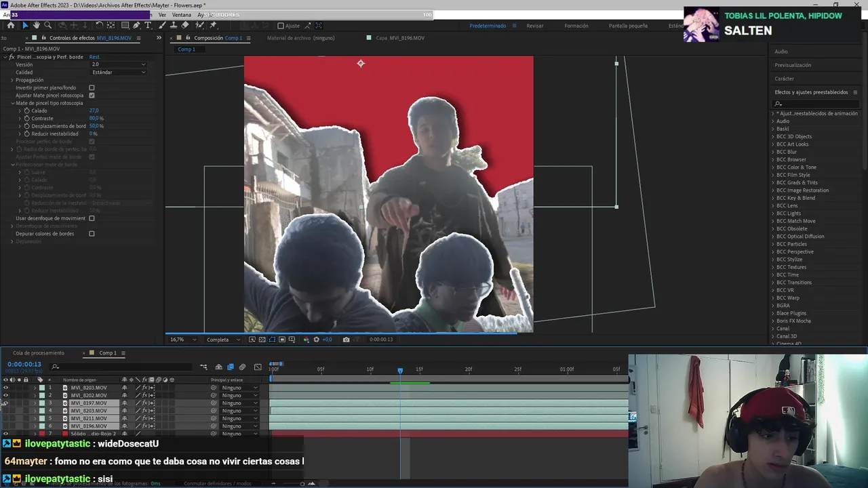Select the Rotation tool

click(x=99, y=25)
